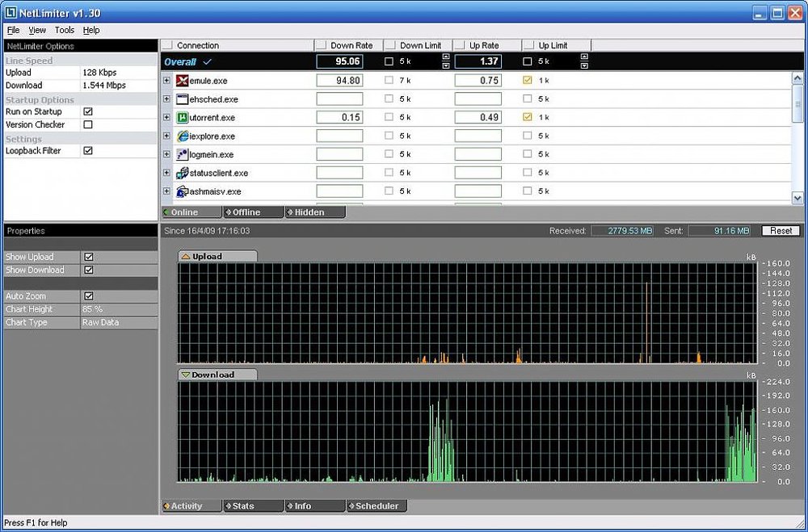The height and width of the screenshot is (532, 808).
Task: Click connection list scroll up arrow
Action: [x=797, y=78]
